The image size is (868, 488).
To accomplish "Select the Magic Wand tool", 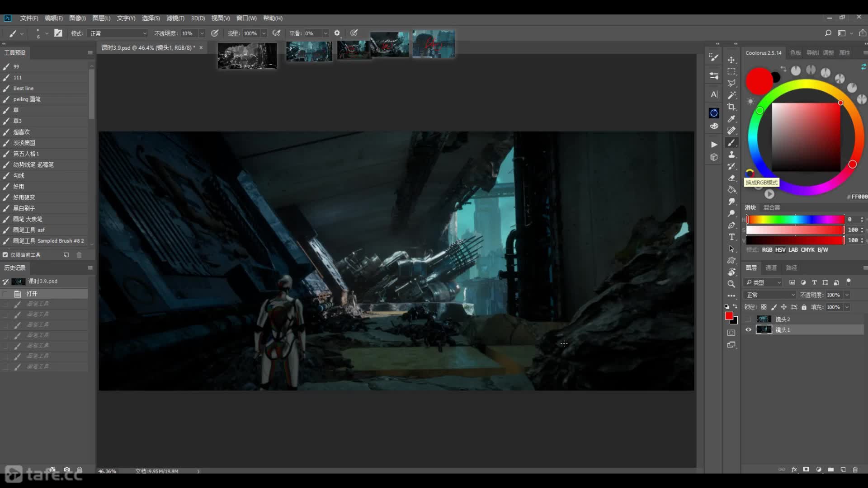I will point(731,95).
